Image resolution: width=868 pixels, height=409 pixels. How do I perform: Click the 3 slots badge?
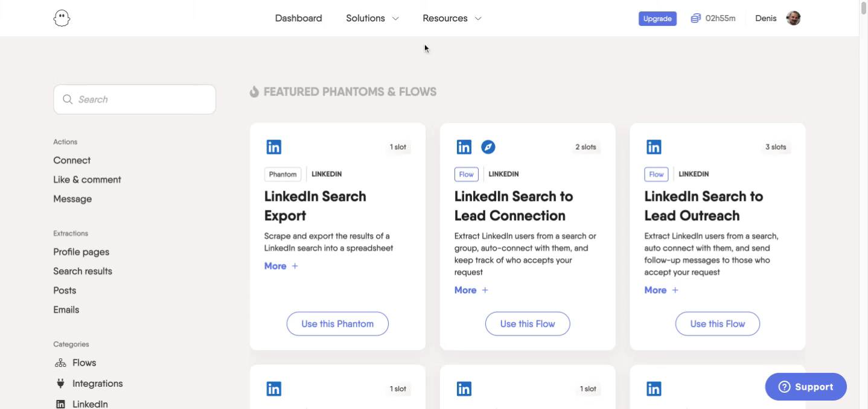(776, 147)
